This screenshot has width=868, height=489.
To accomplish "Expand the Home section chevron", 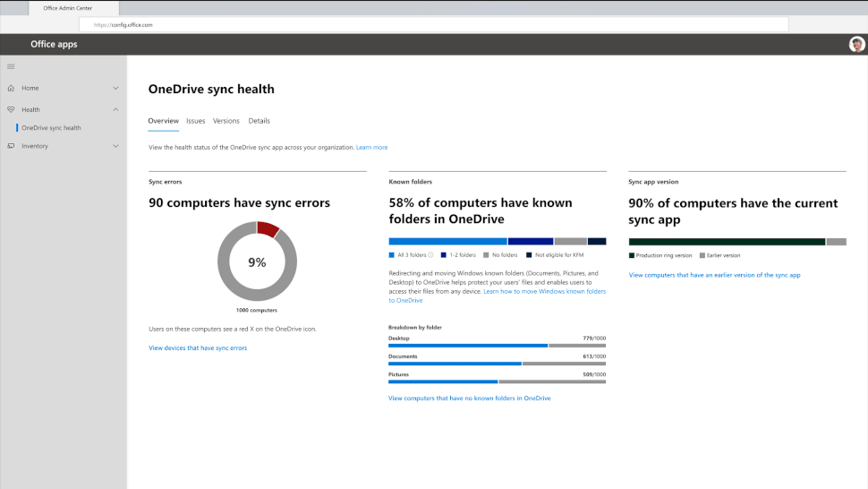I will coord(115,88).
